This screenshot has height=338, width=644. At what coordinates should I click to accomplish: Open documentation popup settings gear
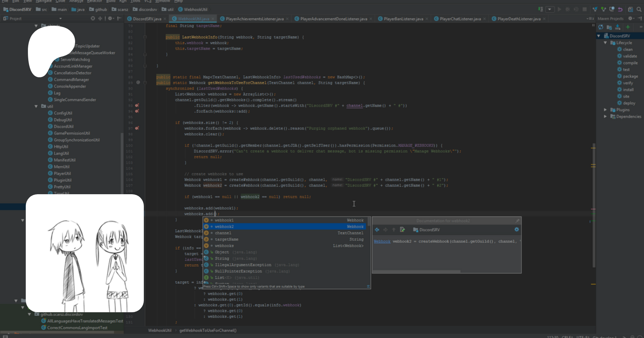click(516, 230)
